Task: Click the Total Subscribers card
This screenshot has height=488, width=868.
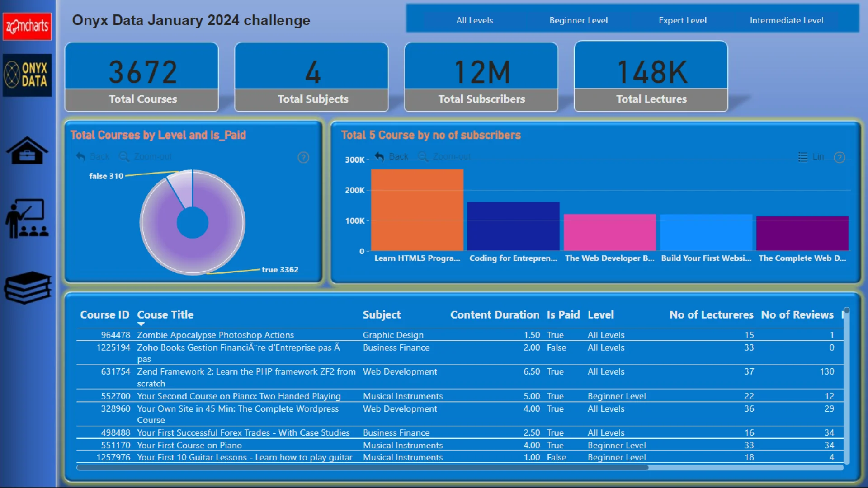Action: pos(481,77)
